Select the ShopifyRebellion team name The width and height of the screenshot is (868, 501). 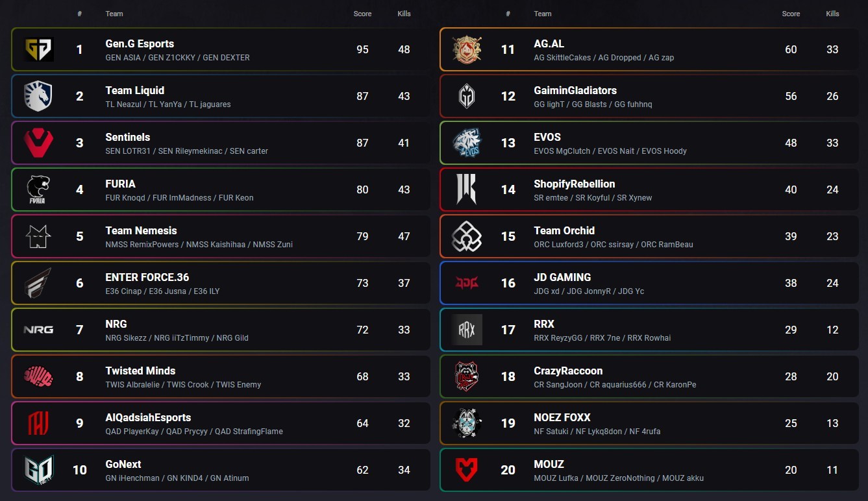(x=575, y=184)
